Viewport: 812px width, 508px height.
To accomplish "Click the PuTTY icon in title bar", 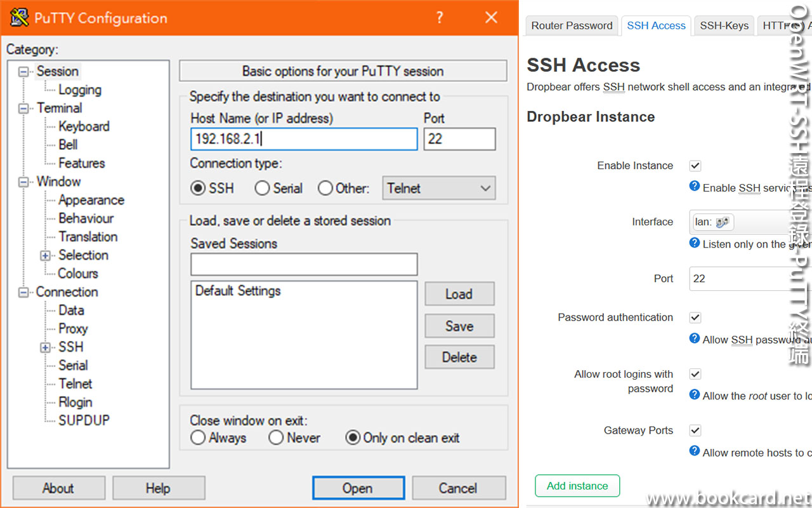I will coord(19,18).
